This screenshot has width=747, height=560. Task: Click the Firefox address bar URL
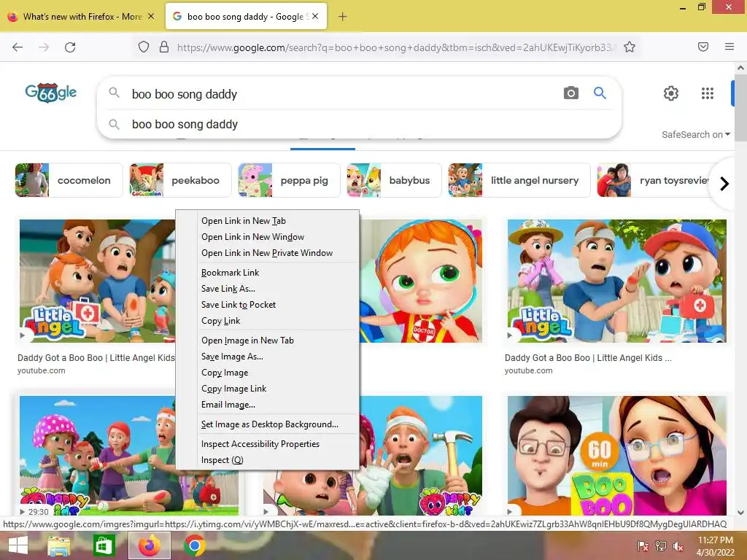pyautogui.click(x=395, y=47)
